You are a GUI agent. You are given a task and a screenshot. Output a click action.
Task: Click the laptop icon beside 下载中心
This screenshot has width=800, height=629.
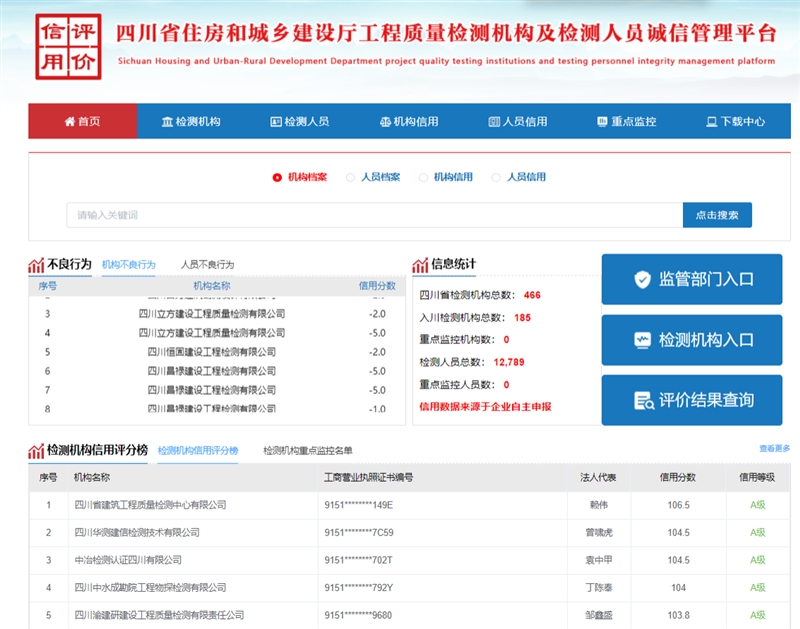tap(711, 122)
